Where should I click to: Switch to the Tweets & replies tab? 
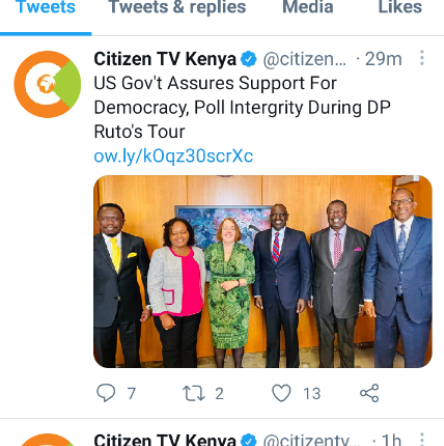pyautogui.click(x=177, y=7)
